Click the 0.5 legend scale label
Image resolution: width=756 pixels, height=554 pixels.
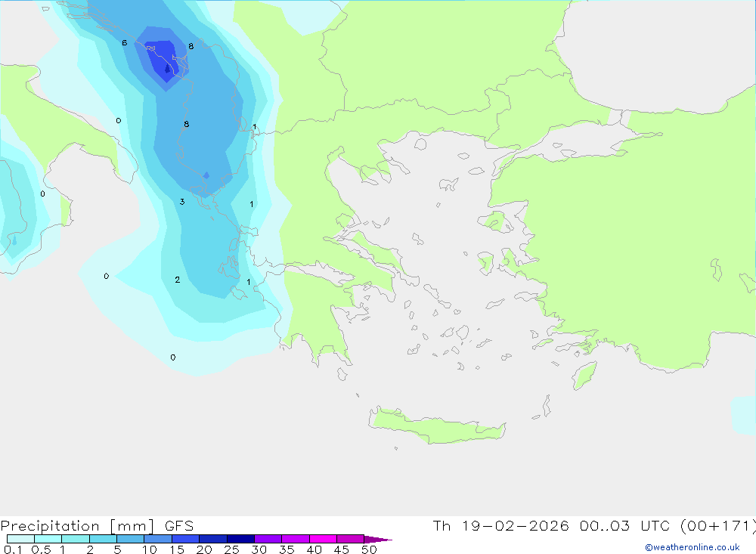coord(41,549)
